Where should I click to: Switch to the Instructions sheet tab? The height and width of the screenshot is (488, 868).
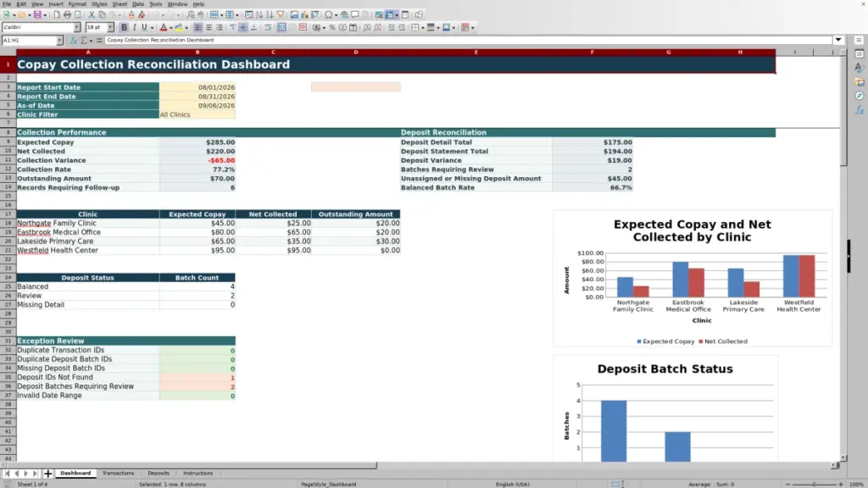[198, 473]
